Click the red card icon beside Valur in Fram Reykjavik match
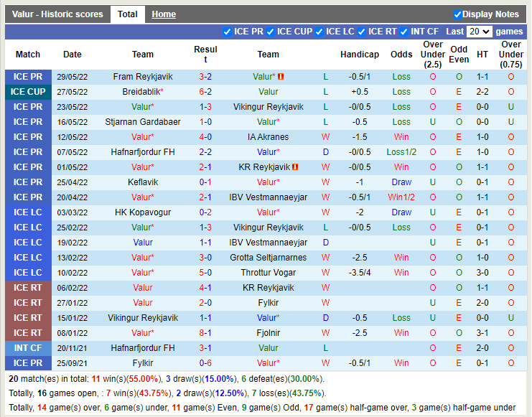Image resolution: width=532 pixels, height=417 pixels. [281, 77]
